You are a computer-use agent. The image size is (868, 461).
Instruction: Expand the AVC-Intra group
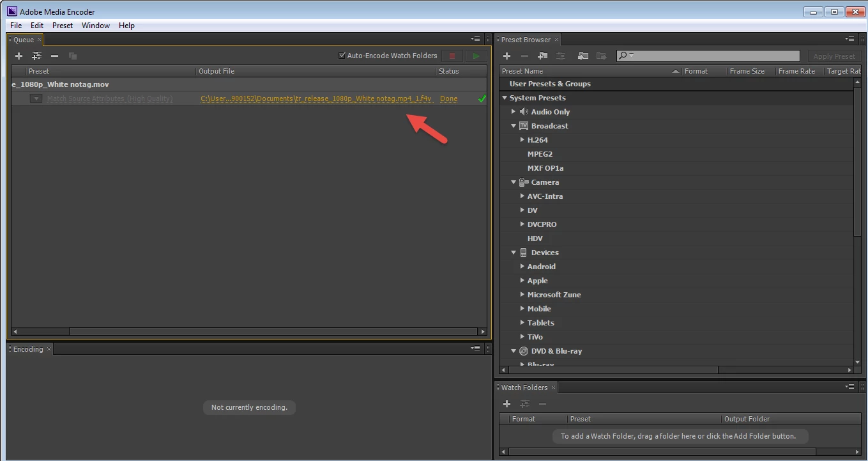click(522, 196)
